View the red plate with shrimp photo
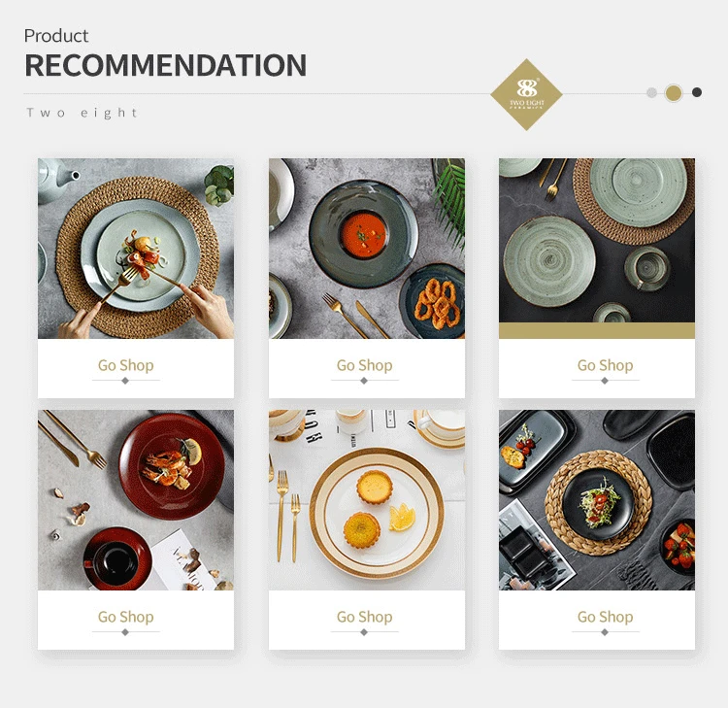 [x=136, y=500]
